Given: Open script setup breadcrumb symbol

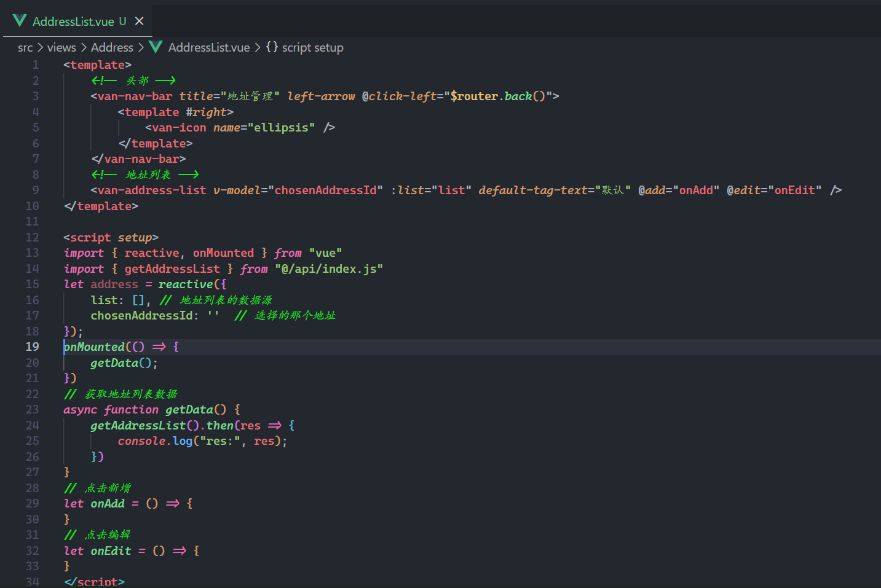Looking at the screenshot, I should click(x=312, y=48).
